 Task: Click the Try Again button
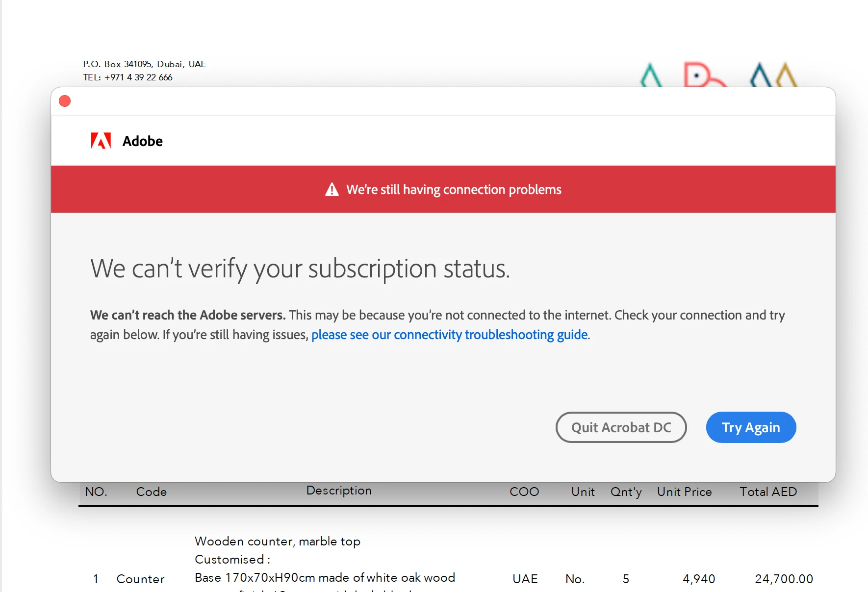coord(751,427)
